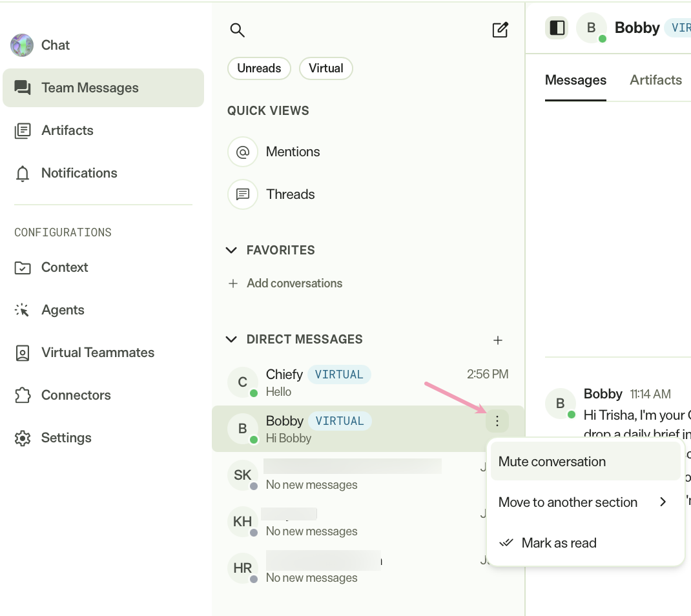691x616 pixels.
Task: Switch to the Artifacts tab
Action: pyautogui.click(x=655, y=80)
